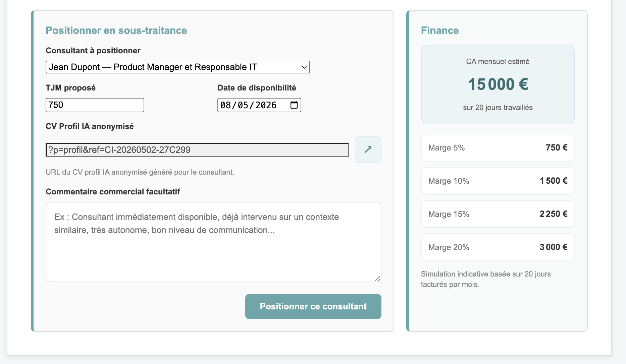The image size is (626, 364).
Task: Click the TJM proposé label
Action: (x=71, y=88)
